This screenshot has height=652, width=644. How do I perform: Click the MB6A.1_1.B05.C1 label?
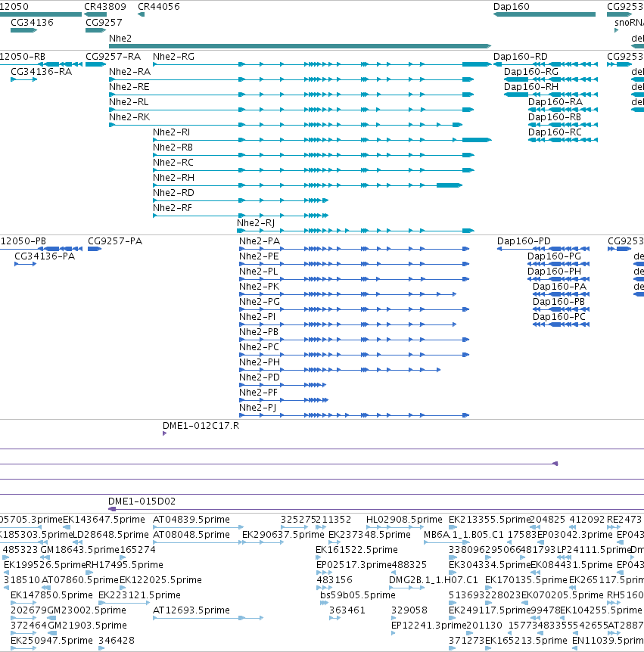463,535
